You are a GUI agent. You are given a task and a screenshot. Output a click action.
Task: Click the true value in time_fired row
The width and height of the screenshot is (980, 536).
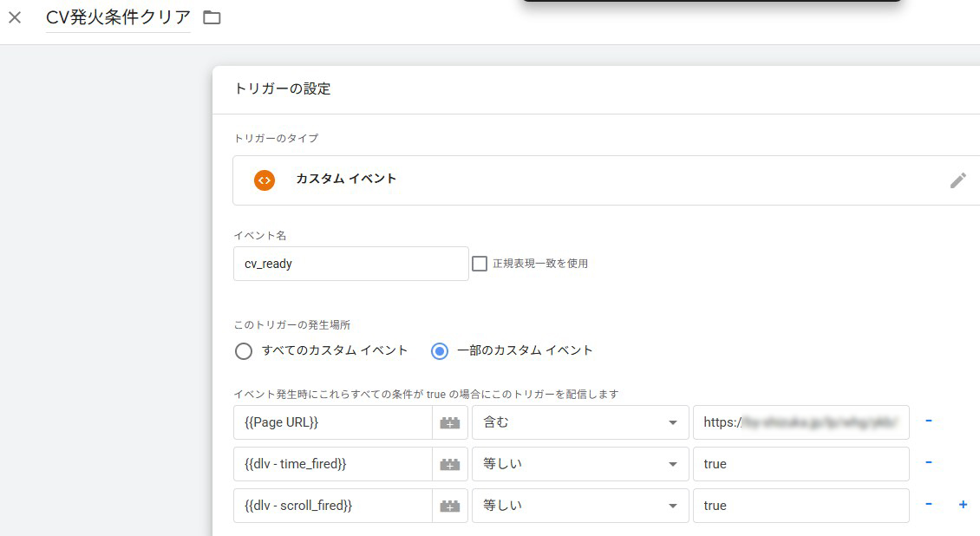pyautogui.click(x=800, y=464)
